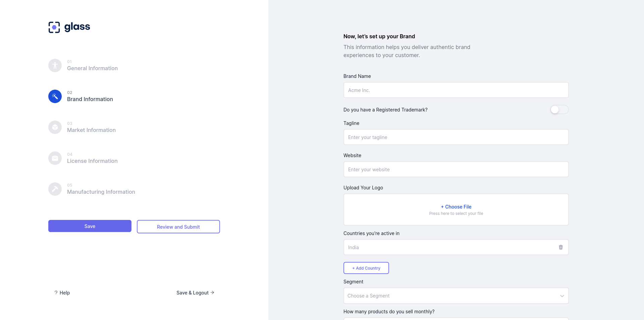
Task: Delete the India country entry
Action: pyautogui.click(x=561, y=247)
